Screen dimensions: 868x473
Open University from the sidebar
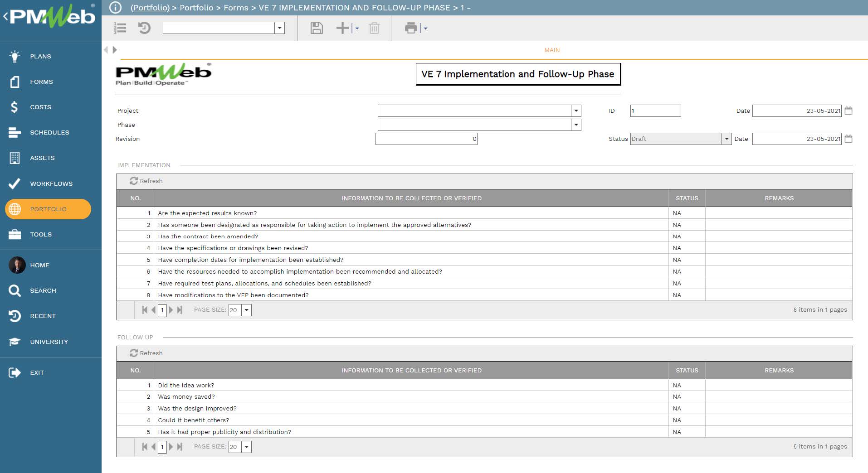(49, 342)
